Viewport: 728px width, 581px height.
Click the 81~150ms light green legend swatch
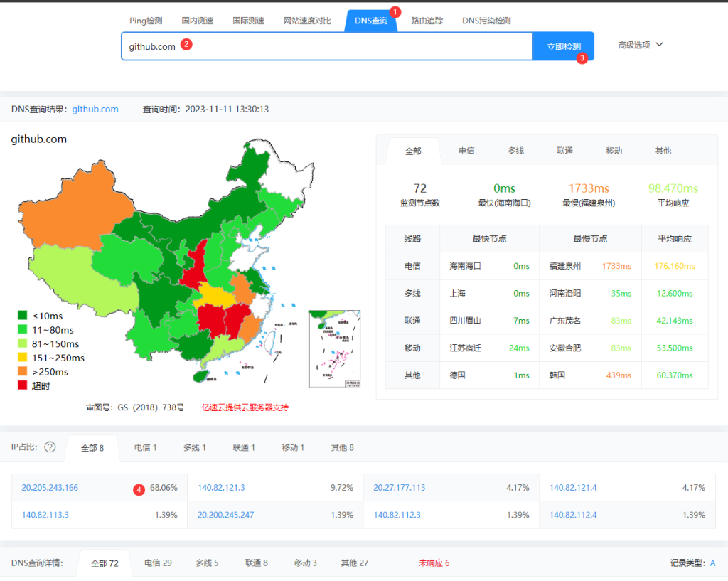[x=22, y=343]
